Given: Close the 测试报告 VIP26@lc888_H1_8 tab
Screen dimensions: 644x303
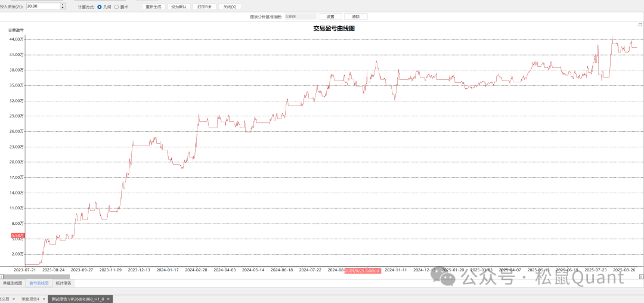Looking at the screenshot, I should [109, 299].
